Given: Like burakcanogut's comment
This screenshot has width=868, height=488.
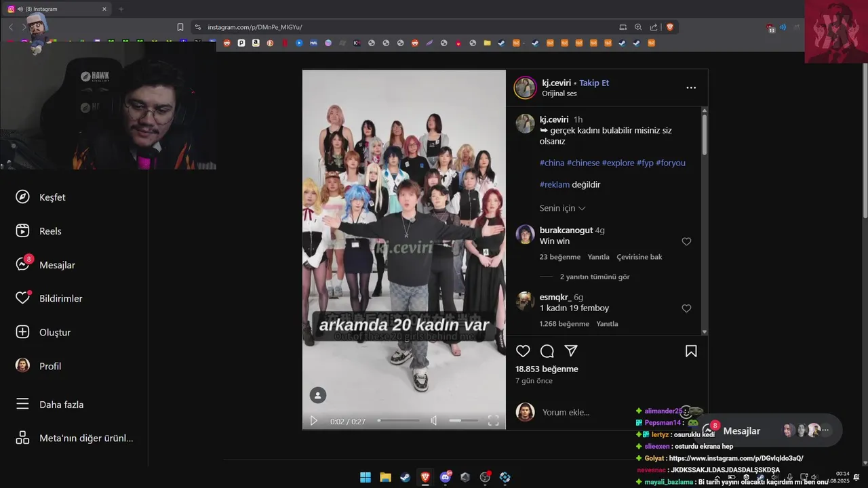Looking at the screenshot, I should 686,241.
